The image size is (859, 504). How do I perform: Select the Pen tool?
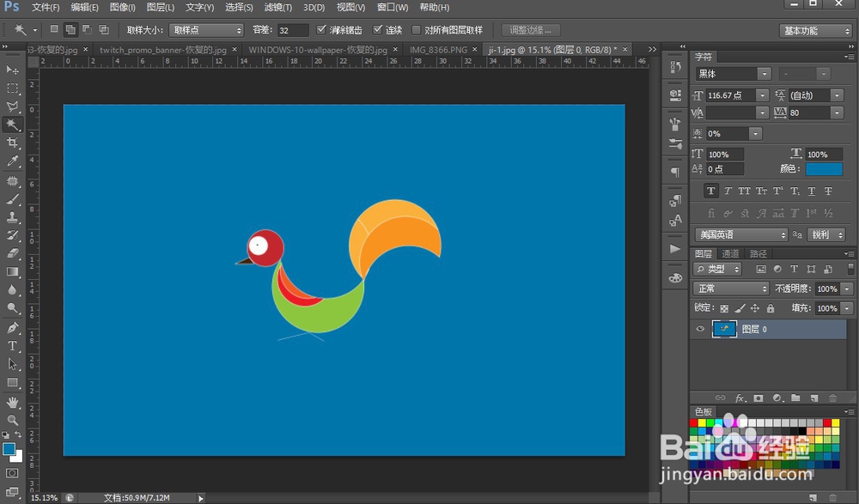click(12, 328)
